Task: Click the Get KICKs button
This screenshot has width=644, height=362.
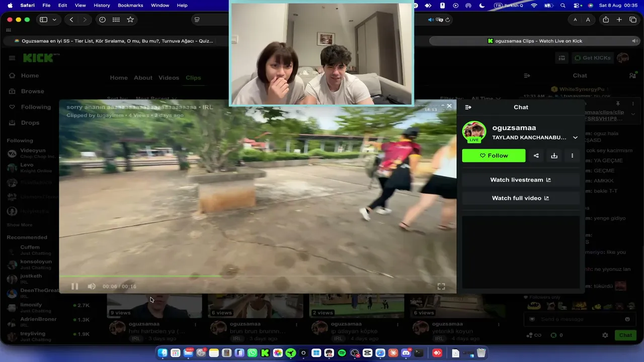Action: [592, 58]
